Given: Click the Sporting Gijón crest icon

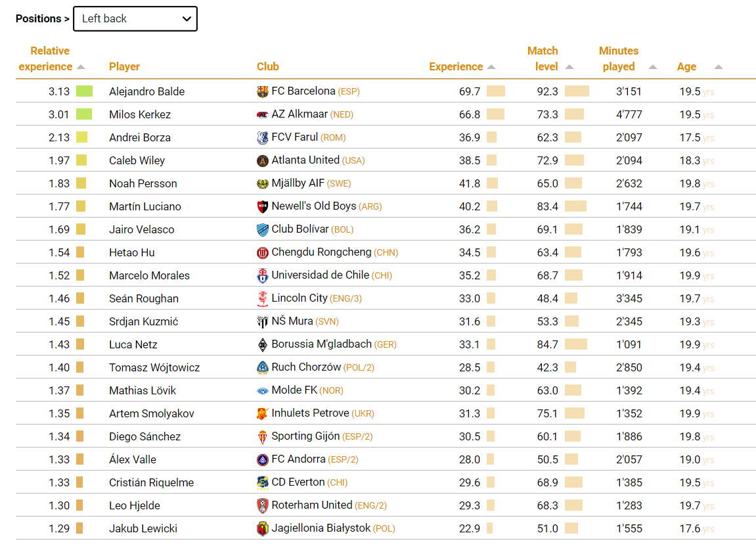Looking at the screenshot, I should pos(263,437).
